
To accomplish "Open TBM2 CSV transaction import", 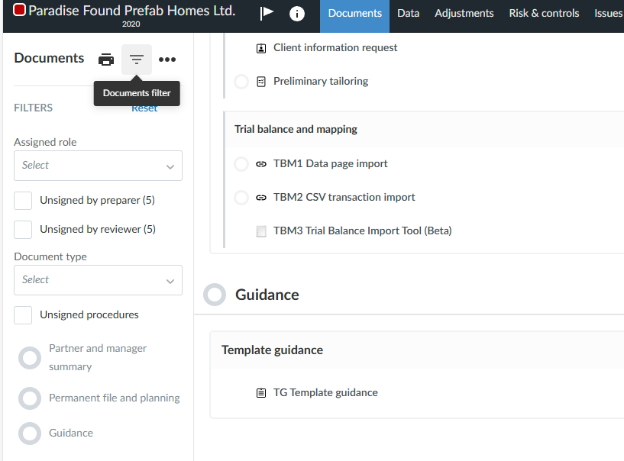I will (x=344, y=197).
